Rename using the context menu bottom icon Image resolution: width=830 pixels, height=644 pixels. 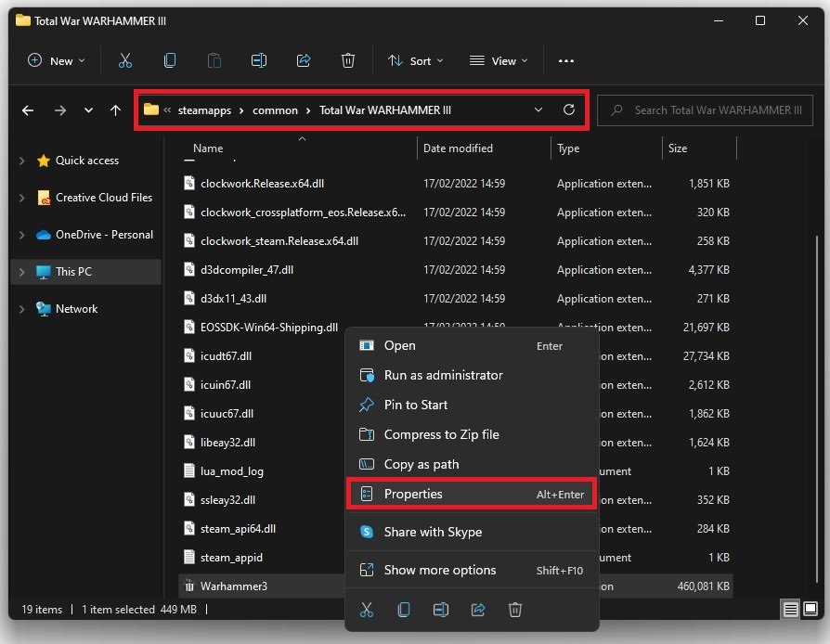tap(441, 610)
